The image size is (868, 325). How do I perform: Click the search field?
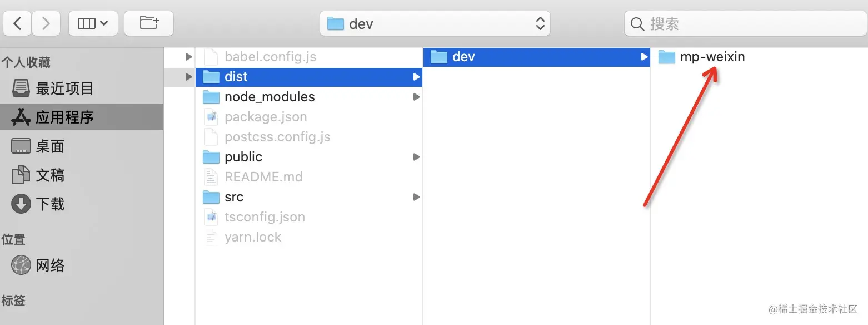pyautogui.click(x=745, y=24)
